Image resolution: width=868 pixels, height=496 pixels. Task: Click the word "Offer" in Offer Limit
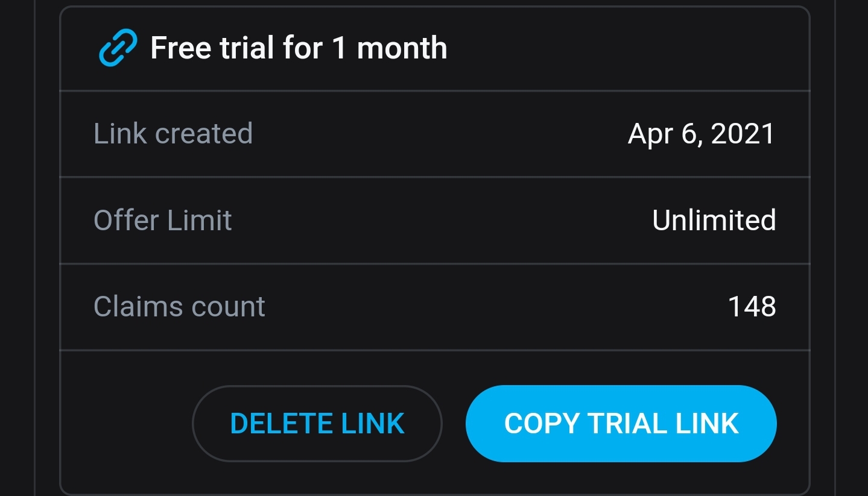point(127,221)
